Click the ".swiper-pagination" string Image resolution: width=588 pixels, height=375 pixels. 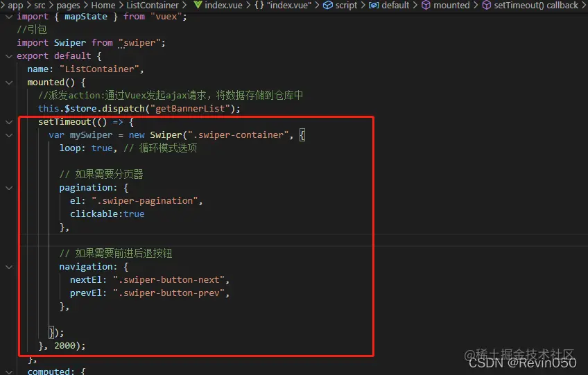point(145,200)
